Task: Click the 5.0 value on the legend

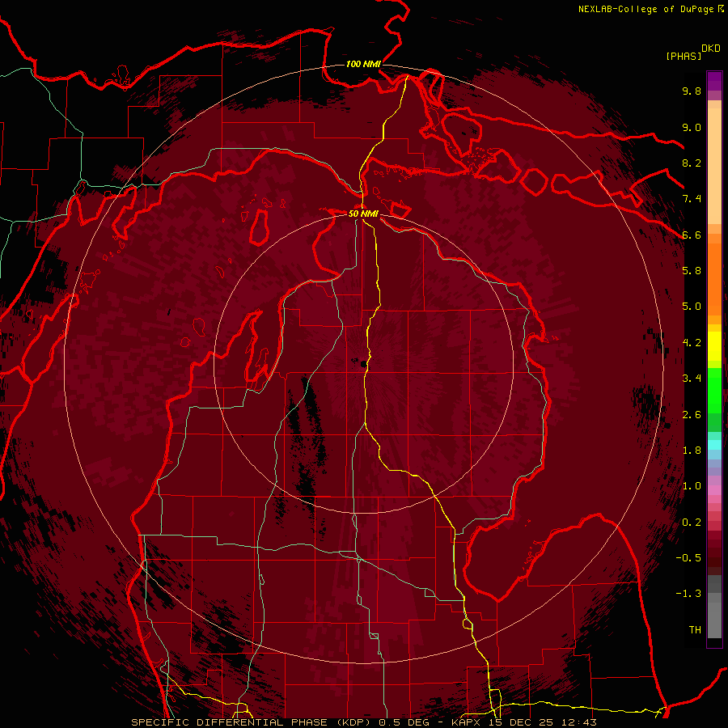Action: click(692, 307)
